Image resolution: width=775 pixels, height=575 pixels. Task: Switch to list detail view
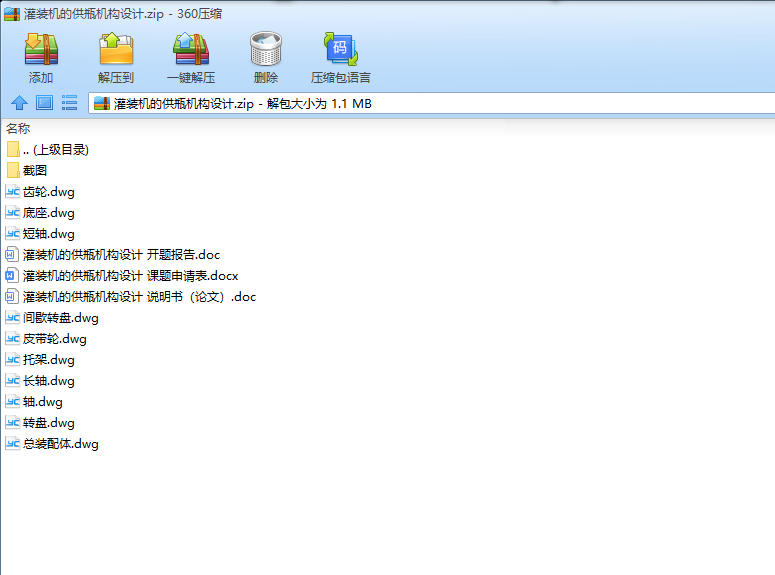pos(70,103)
